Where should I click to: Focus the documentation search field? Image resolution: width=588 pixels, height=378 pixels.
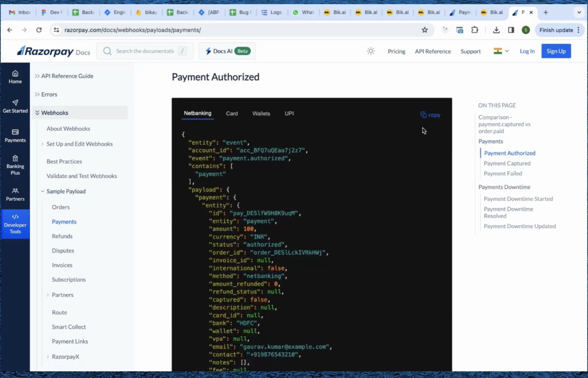(145, 51)
